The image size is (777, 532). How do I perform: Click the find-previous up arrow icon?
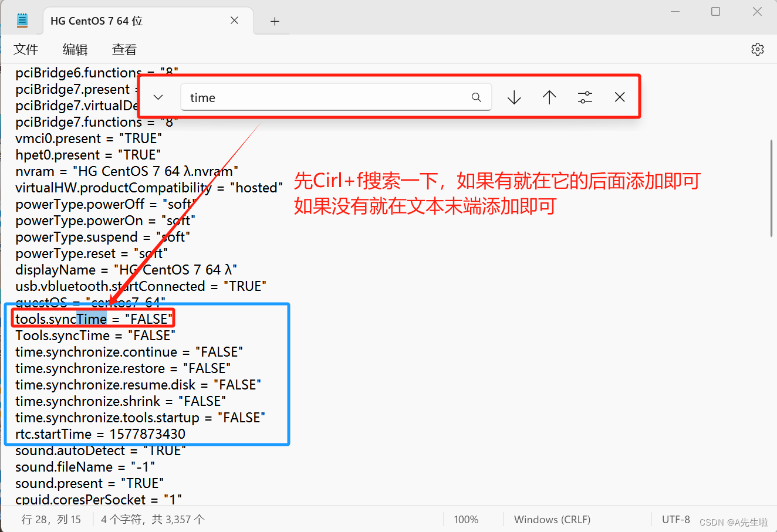pos(549,97)
